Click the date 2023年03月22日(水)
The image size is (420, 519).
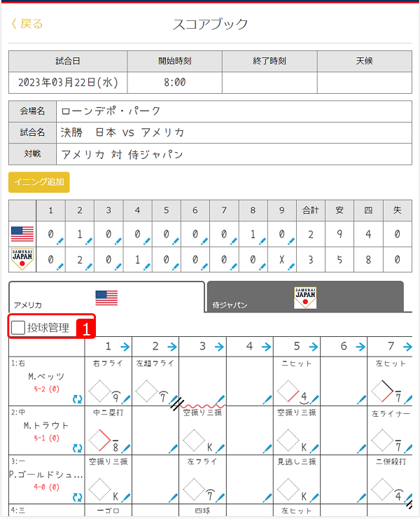pos(68,83)
